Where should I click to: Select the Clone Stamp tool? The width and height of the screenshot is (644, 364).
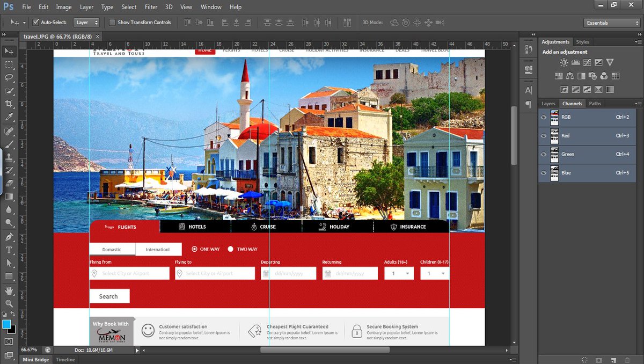(x=9, y=158)
